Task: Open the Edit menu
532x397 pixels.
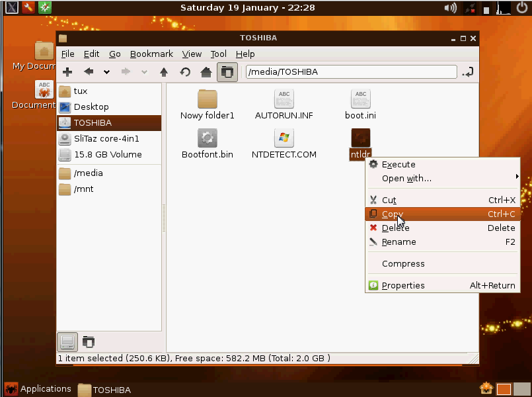Action: coord(91,54)
